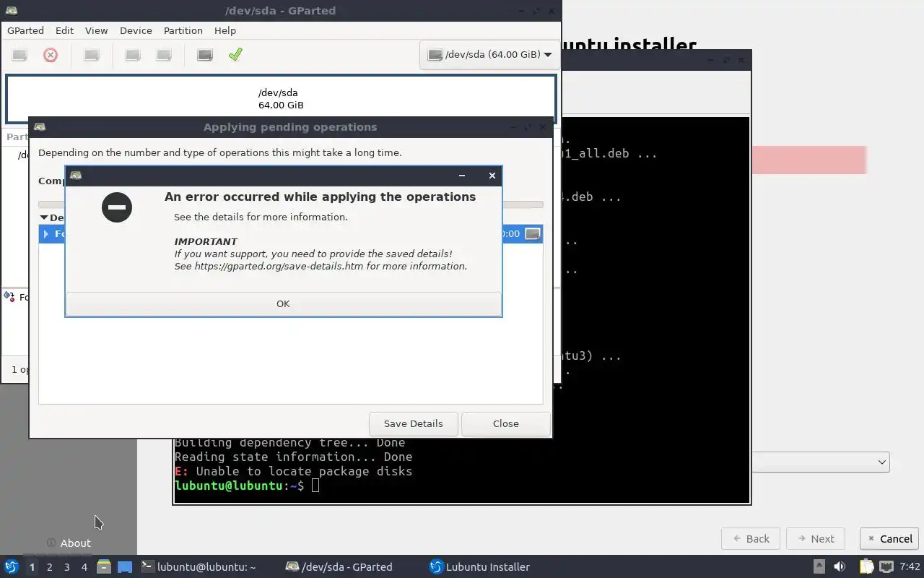Close the error dialog with the X
Screen dimensions: 924x578
(492, 176)
